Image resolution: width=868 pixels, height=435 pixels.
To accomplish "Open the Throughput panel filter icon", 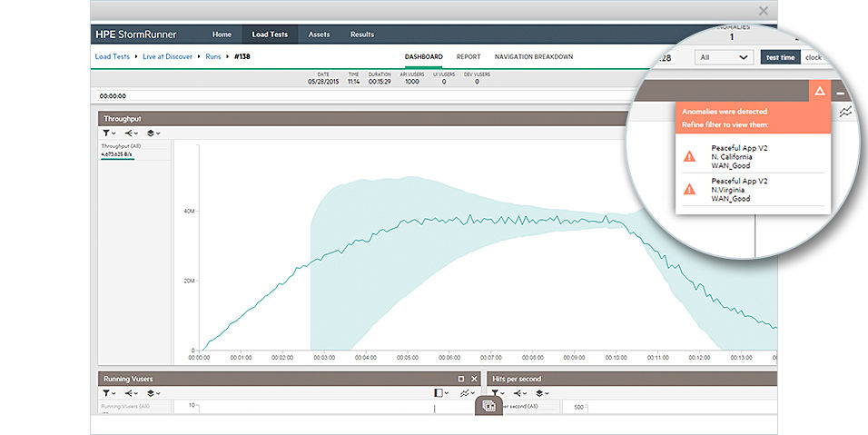I will tap(109, 133).
